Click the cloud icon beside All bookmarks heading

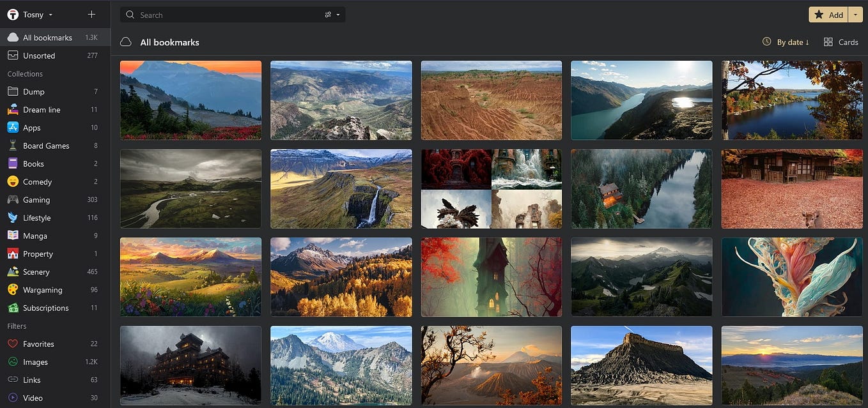(125, 41)
